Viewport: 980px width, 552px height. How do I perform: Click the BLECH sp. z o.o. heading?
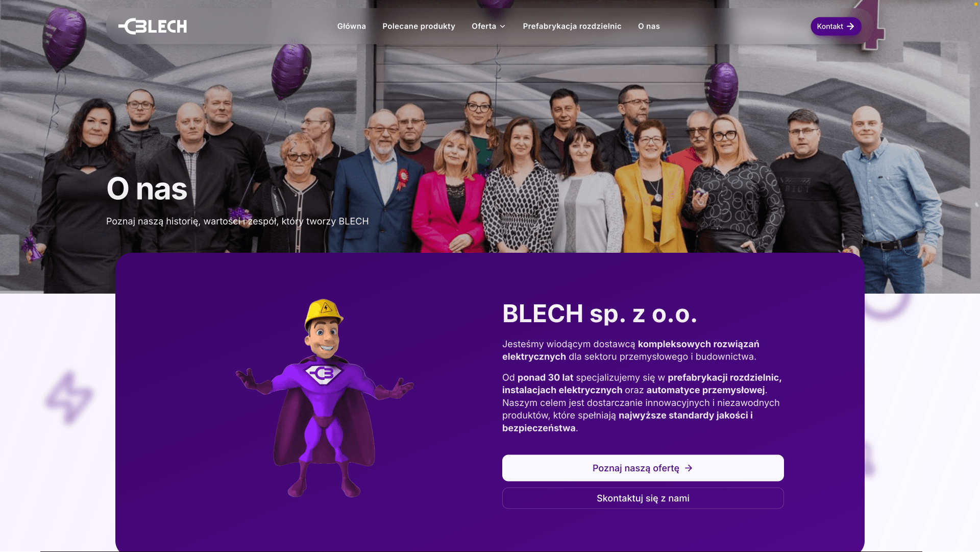coord(599,314)
